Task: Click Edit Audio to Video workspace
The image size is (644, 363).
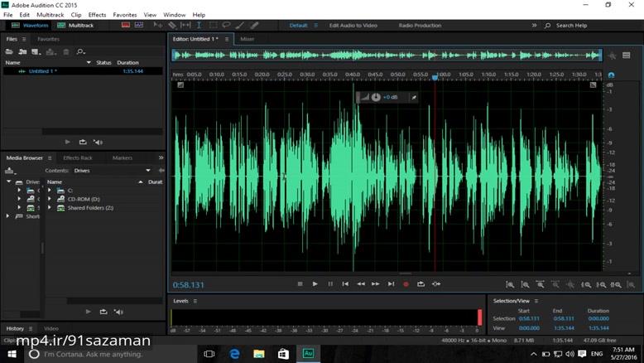Action: [x=353, y=26]
